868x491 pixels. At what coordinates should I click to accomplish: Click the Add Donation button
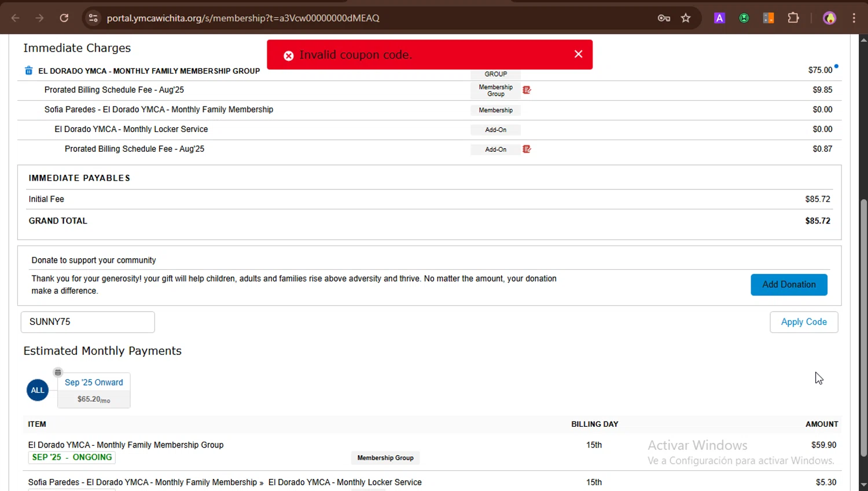click(x=789, y=285)
